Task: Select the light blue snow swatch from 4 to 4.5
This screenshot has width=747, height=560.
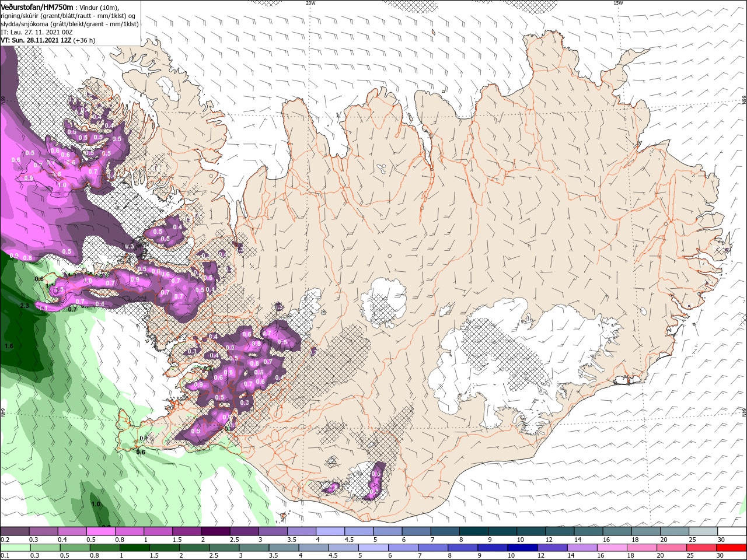Action: (x=330, y=531)
